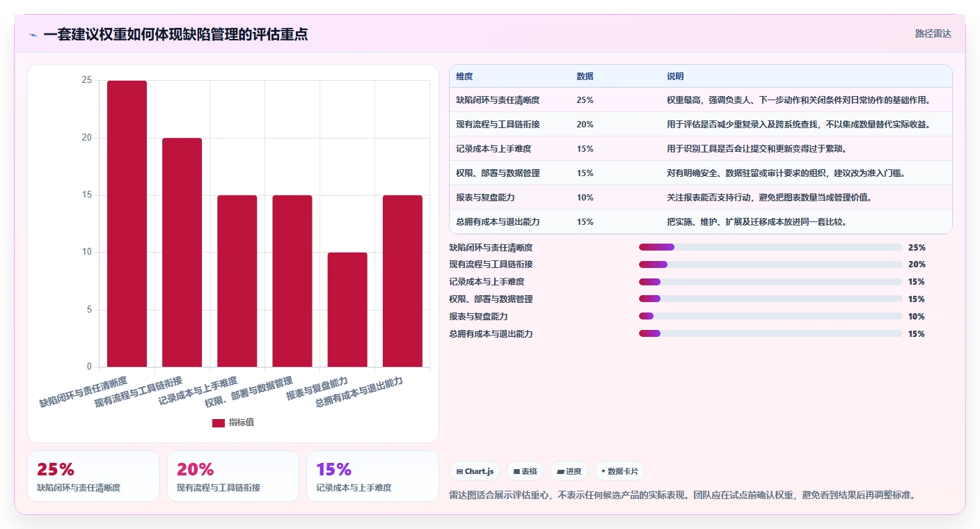This screenshot has height=529, width=980.
Task: Click the 总拥有成本与退出能力 progress bar
Action: coord(770,334)
